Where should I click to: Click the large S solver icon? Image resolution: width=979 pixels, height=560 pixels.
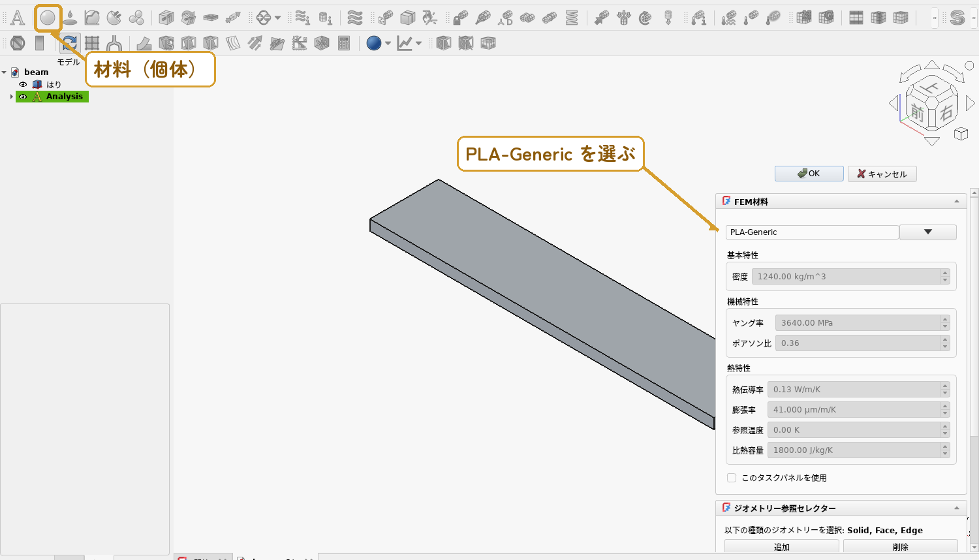(x=957, y=18)
